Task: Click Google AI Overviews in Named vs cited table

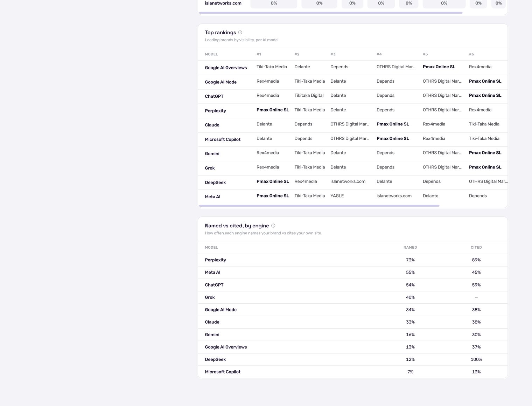Action: coord(226,347)
